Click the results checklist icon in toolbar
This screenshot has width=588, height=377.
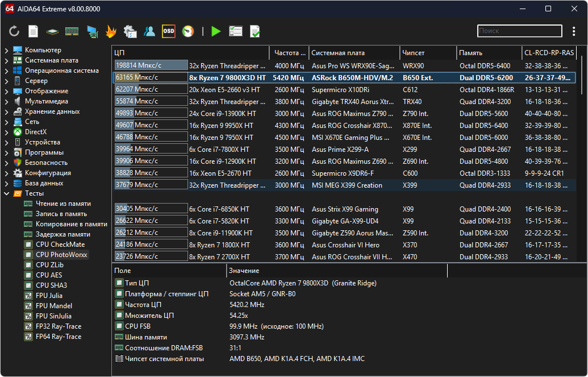236,31
